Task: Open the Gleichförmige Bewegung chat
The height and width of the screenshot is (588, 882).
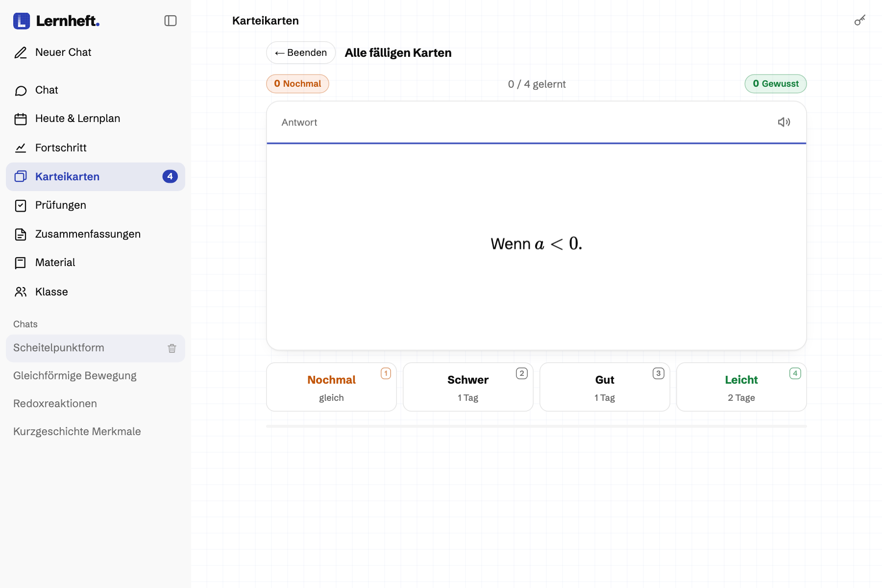Action: click(96, 376)
